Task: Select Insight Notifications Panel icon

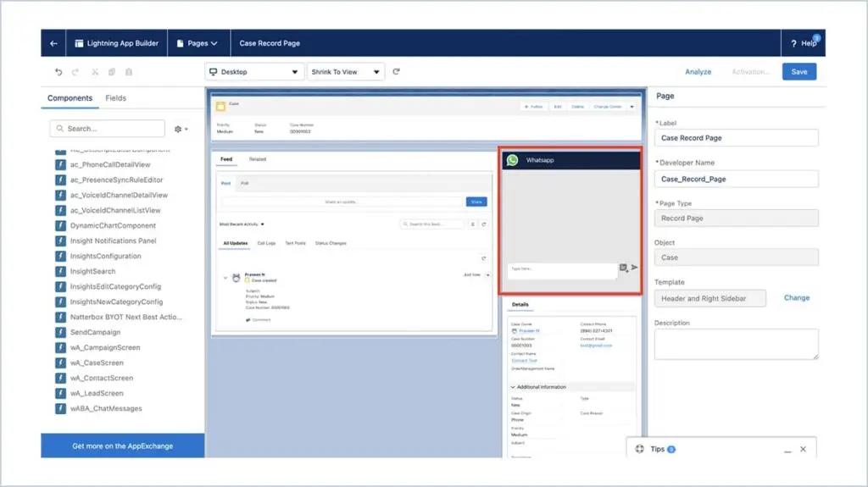Action: point(60,241)
